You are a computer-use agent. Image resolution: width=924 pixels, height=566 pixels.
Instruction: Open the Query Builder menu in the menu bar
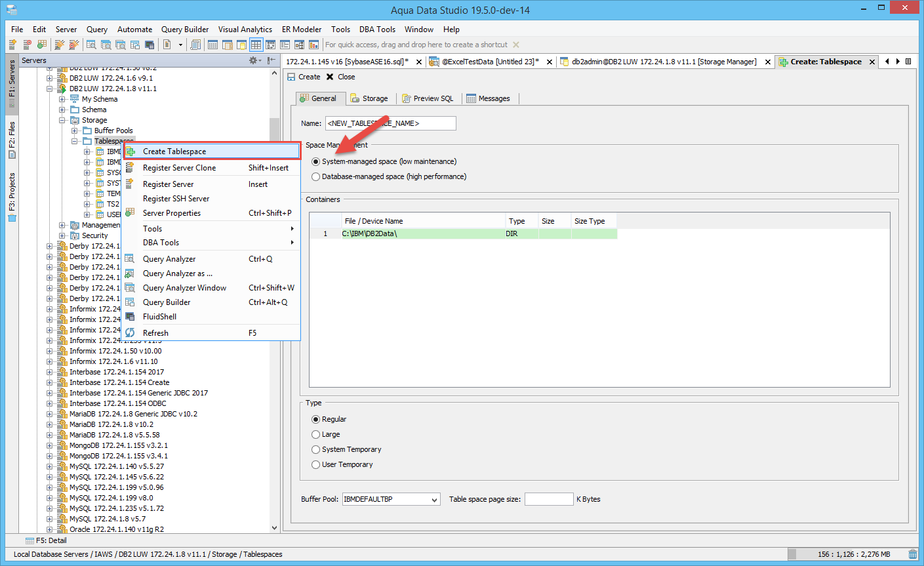185,30
